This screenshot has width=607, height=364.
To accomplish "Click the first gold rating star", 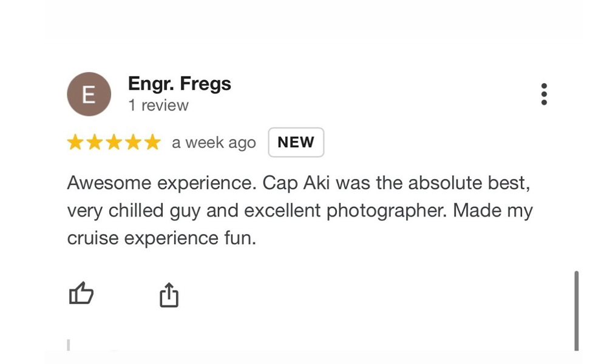I will [x=76, y=143].
